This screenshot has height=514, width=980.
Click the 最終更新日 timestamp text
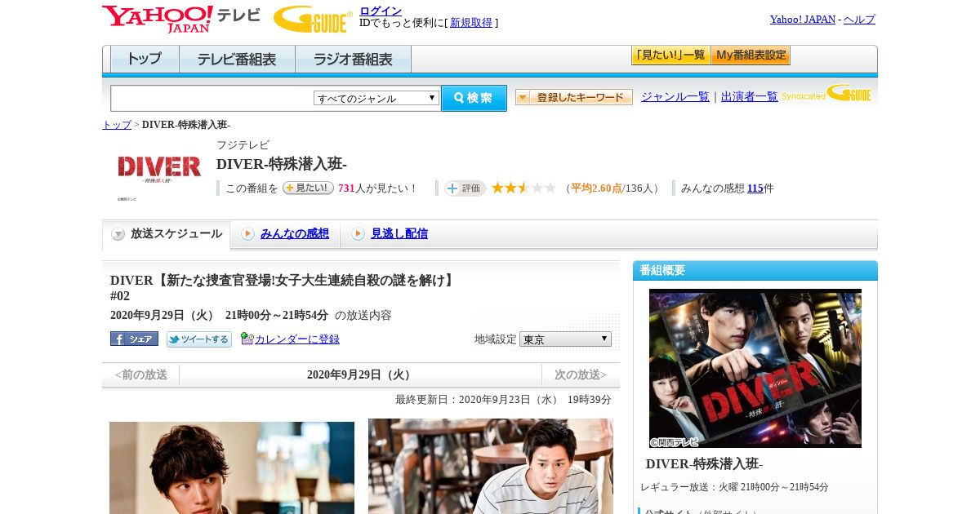click(503, 400)
